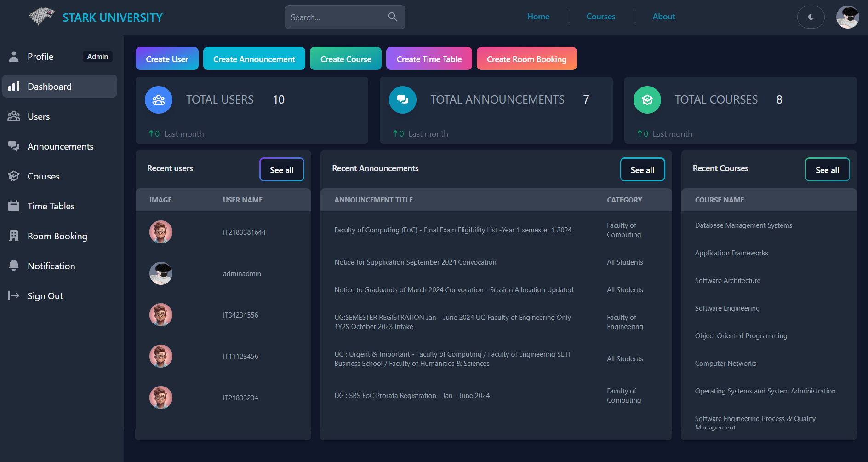
Task: Click the Create User button
Action: coord(166,58)
